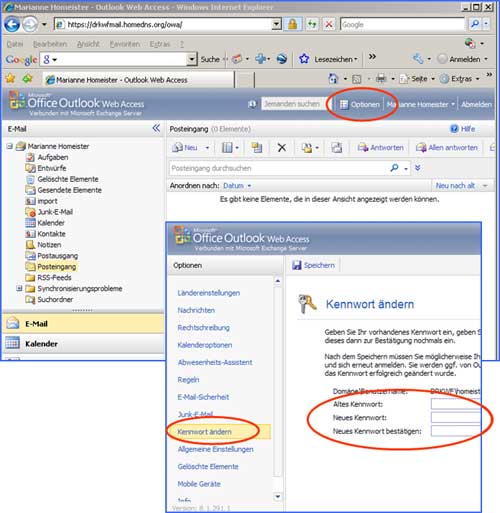500x513 pixels.
Task: Click the check messages icon left of Antworten
Action: click(x=337, y=148)
